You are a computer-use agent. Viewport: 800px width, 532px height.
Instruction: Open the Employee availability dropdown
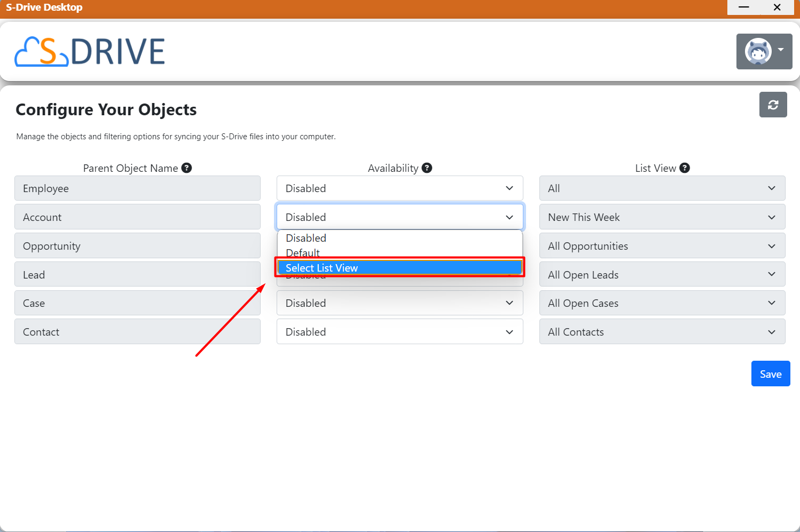[399, 188]
